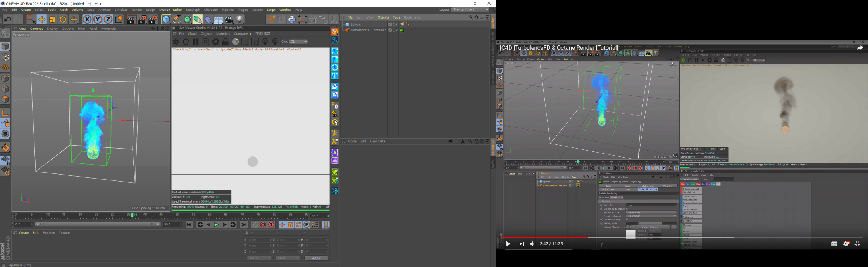Open the Simulate menu
Image resolution: width=868 pixels, height=267 pixels.
point(121,10)
